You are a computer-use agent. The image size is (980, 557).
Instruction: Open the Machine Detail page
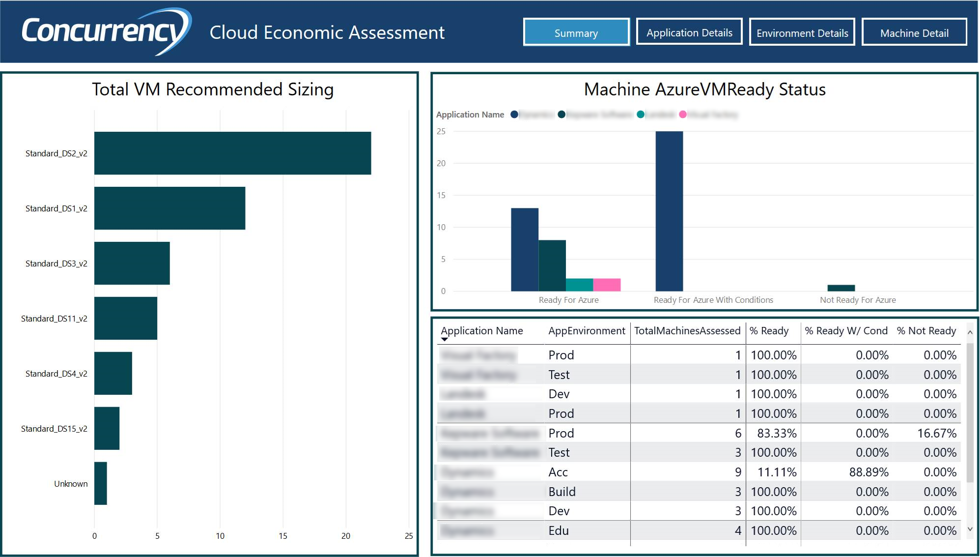915,33
